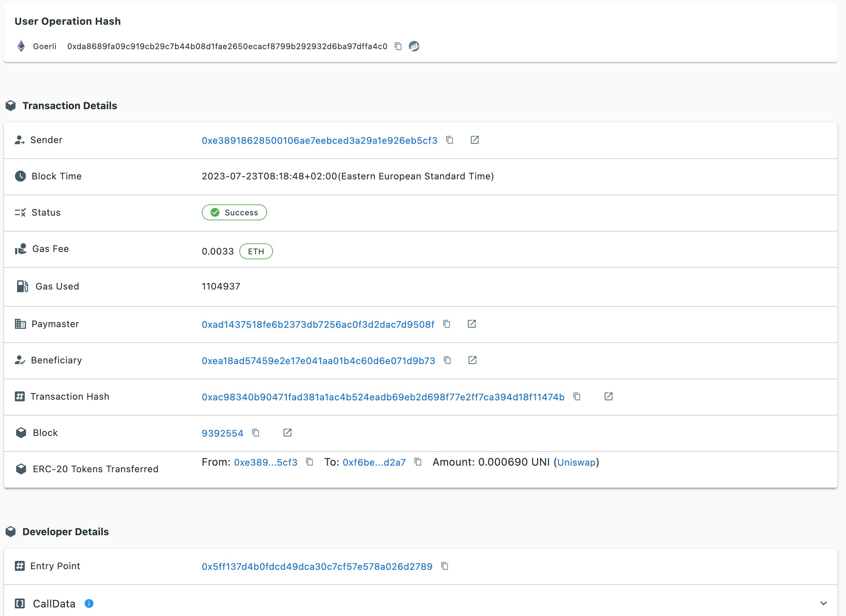Copy the ERC-20 From address
Viewport: 846px width, 616px height.
pyautogui.click(x=310, y=462)
